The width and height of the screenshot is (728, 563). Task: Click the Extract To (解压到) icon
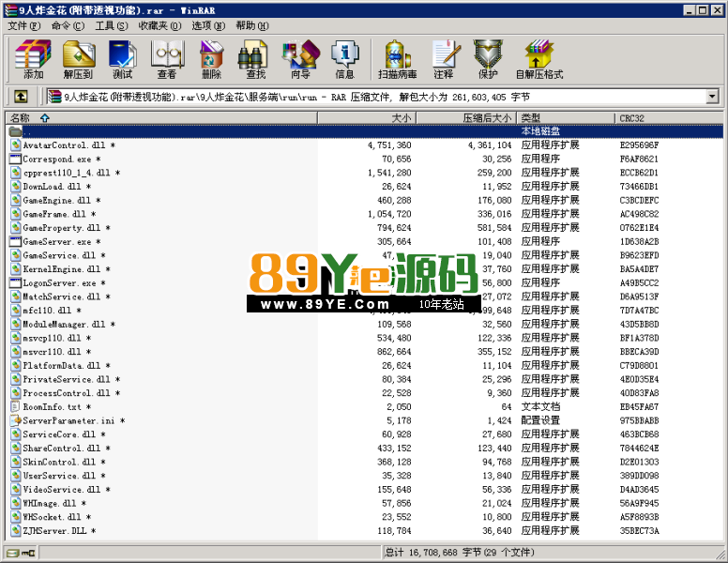coord(78,60)
